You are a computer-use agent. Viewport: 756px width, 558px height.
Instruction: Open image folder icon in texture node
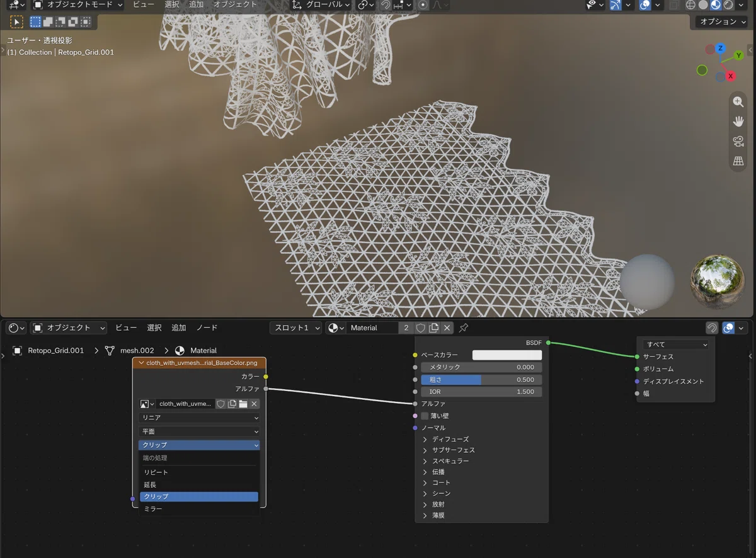(243, 404)
